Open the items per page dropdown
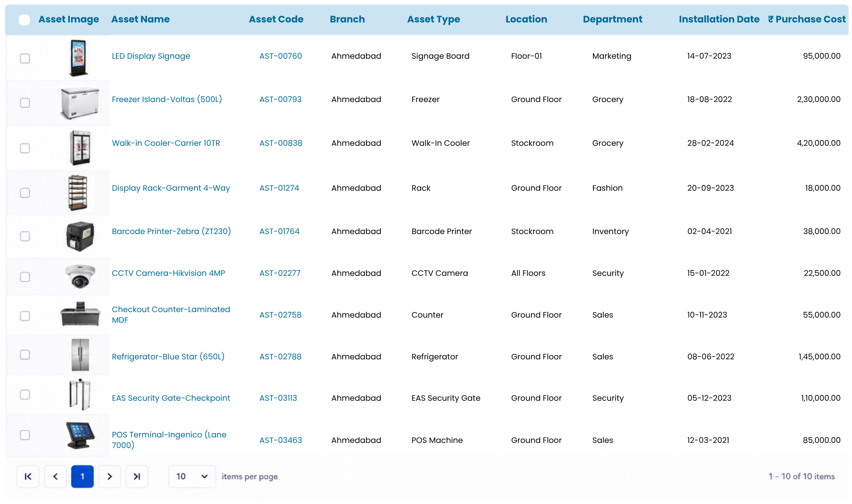The width and height of the screenshot is (852, 504). click(x=192, y=476)
